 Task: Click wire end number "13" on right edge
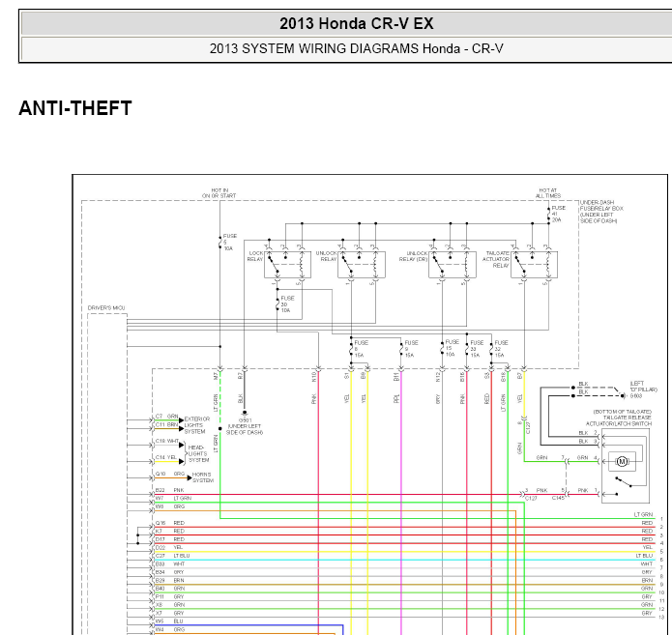[x=661, y=618]
